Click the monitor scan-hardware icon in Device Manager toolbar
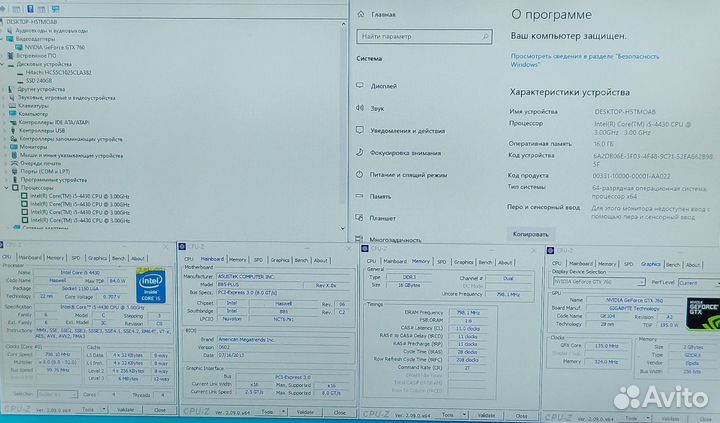This screenshot has height=423, width=720. coord(56,8)
